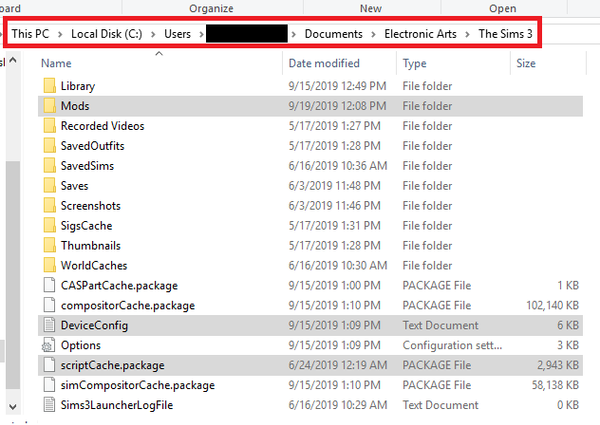This screenshot has width=600, height=425.
Task: Click the Options configuration file icon
Action: 49,345
